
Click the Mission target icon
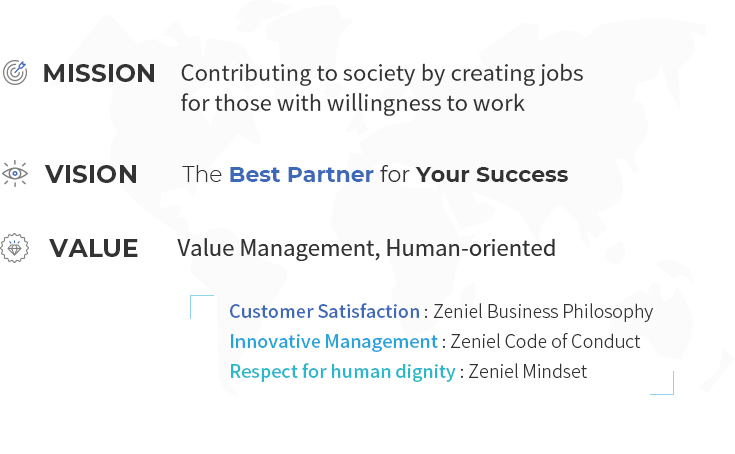[x=15, y=73]
